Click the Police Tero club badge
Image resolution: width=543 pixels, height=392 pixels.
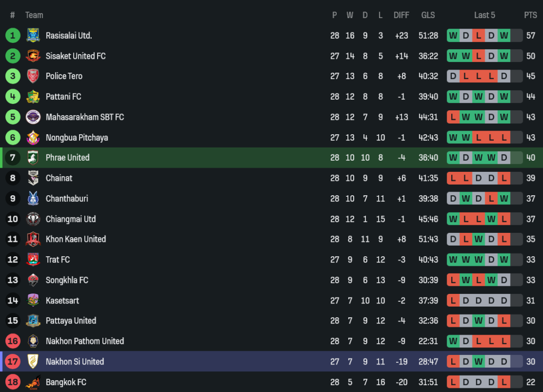pos(33,76)
